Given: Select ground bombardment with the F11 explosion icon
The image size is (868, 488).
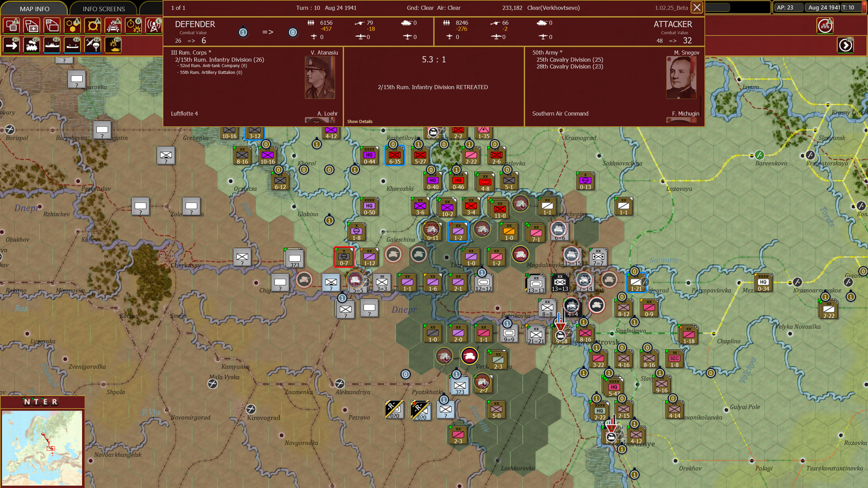Looking at the screenshot, I should point(113,45).
